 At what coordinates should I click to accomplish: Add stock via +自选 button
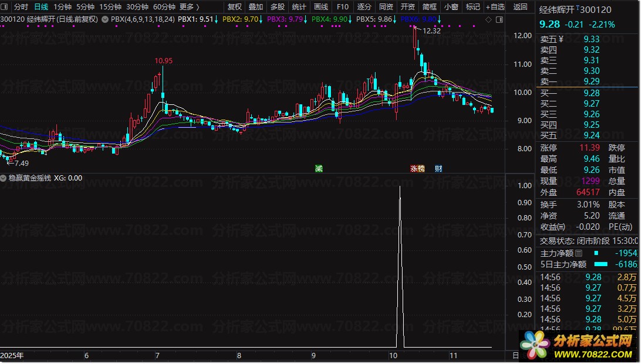click(495, 7)
